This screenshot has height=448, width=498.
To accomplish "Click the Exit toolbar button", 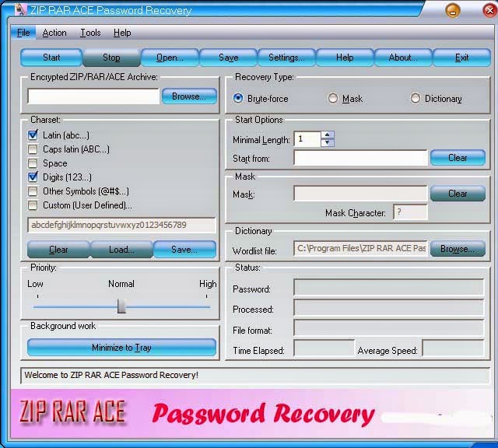I will (x=461, y=58).
